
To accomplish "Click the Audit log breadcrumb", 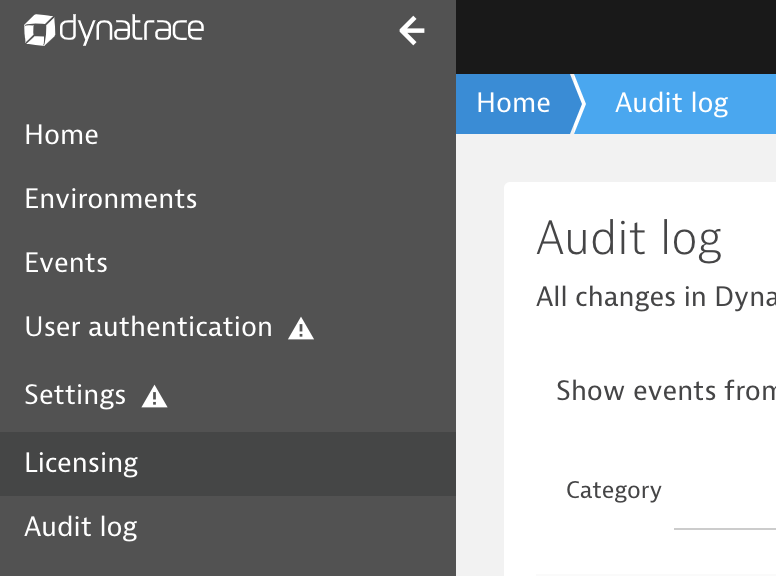I will tap(671, 103).
